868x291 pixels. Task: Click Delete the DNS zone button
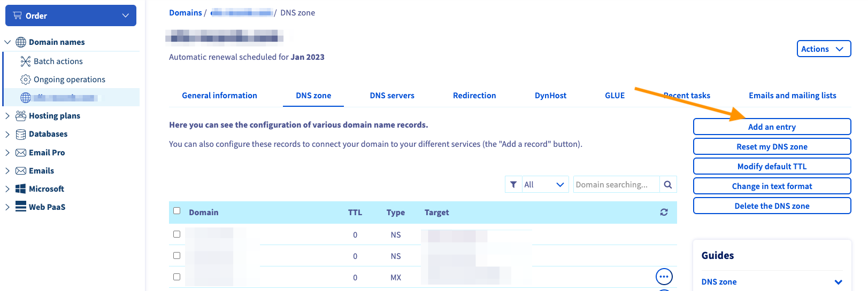click(x=772, y=206)
